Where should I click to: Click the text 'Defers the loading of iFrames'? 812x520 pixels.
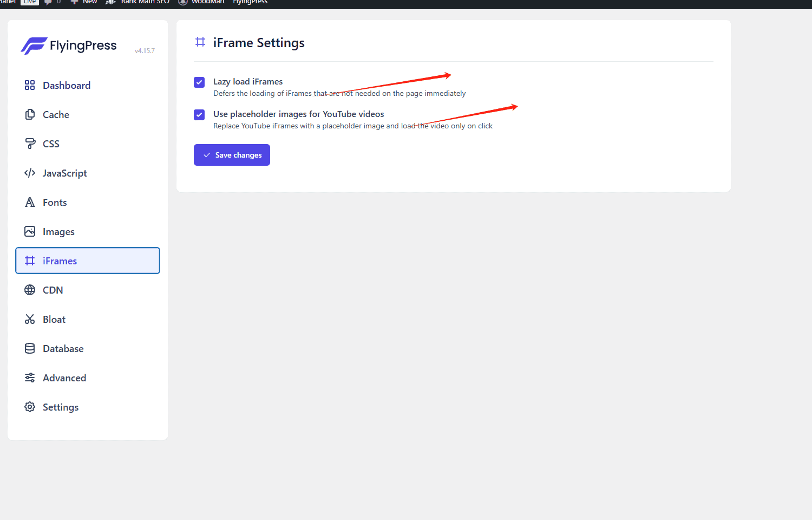click(x=262, y=94)
